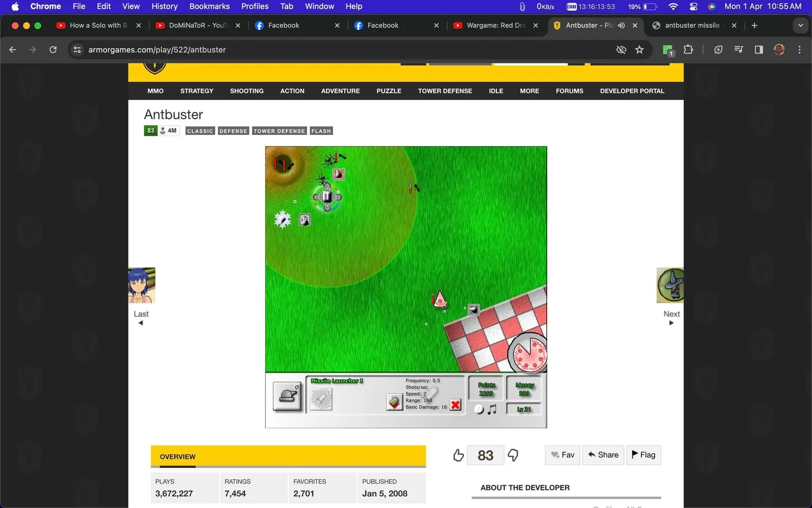Click the Share button
Viewport: 812px width, 508px height.
pyautogui.click(x=603, y=455)
